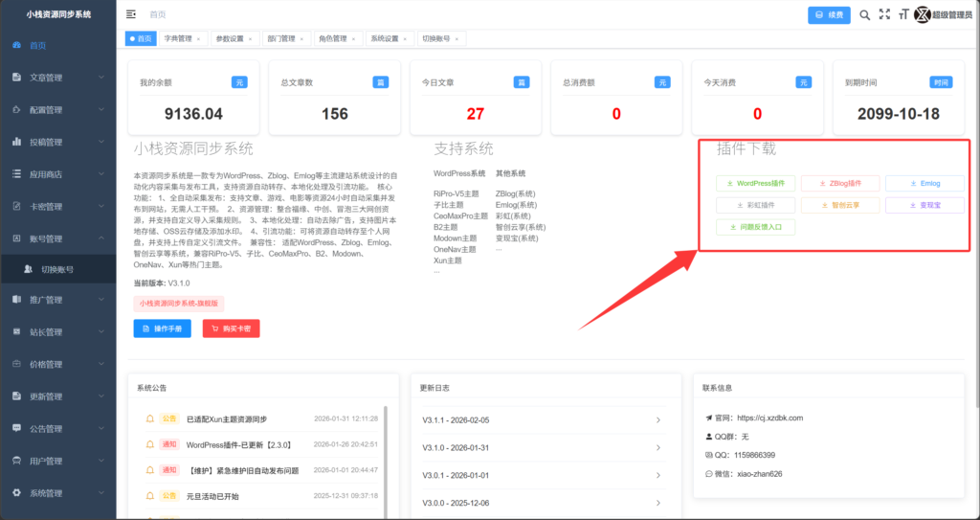Image resolution: width=980 pixels, height=520 pixels.
Task: Toggle fullscreen mode icon
Action: pos(884,14)
